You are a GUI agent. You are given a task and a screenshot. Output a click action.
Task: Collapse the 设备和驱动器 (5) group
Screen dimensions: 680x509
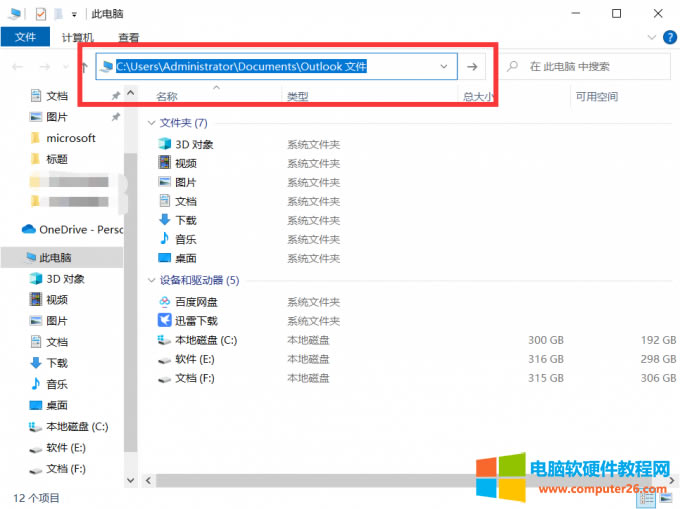[151, 281]
